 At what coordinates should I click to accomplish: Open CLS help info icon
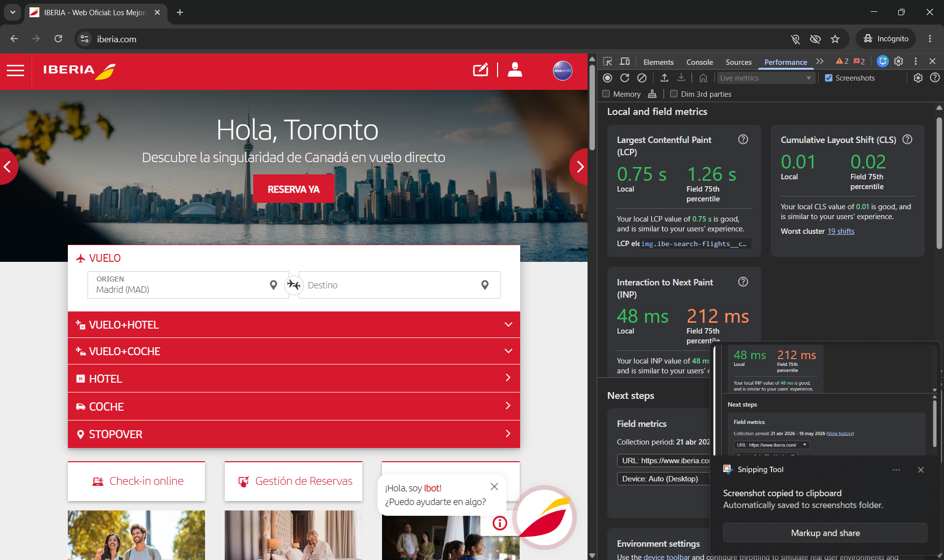pos(908,140)
